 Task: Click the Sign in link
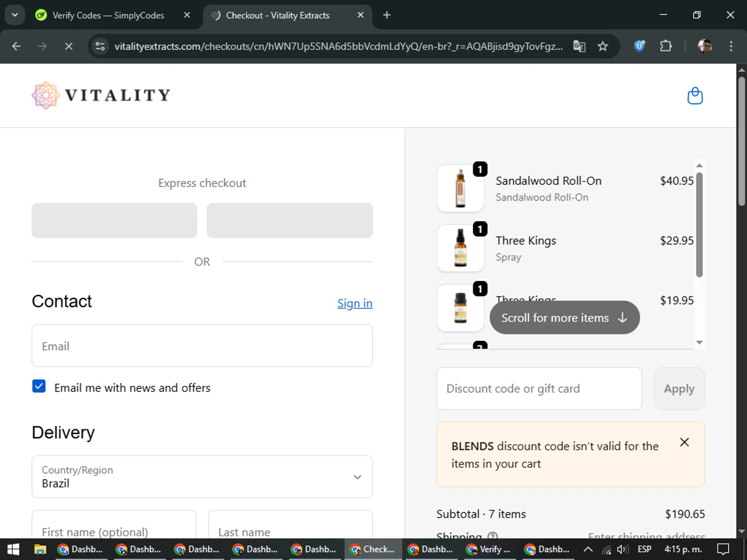pos(355,303)
